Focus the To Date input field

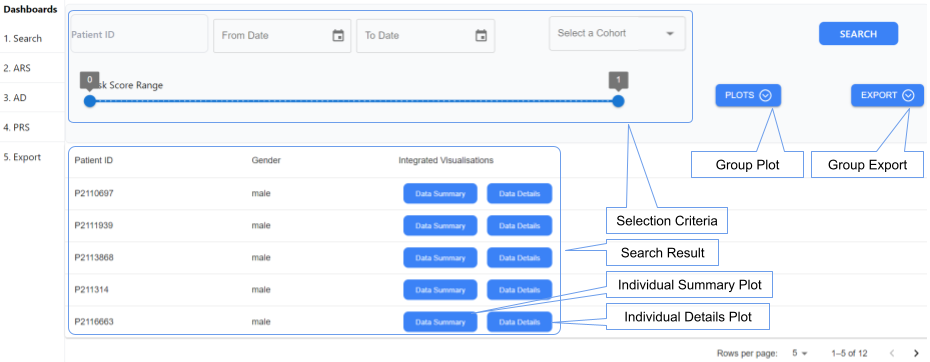coord(425,36)
